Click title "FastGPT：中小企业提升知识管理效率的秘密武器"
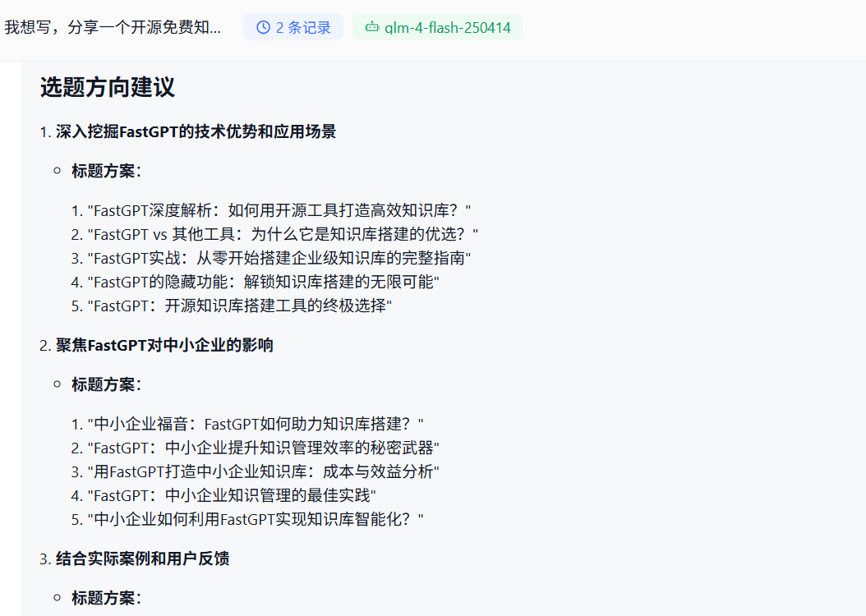This screenshot has height=616, width=866. [263, 448]
